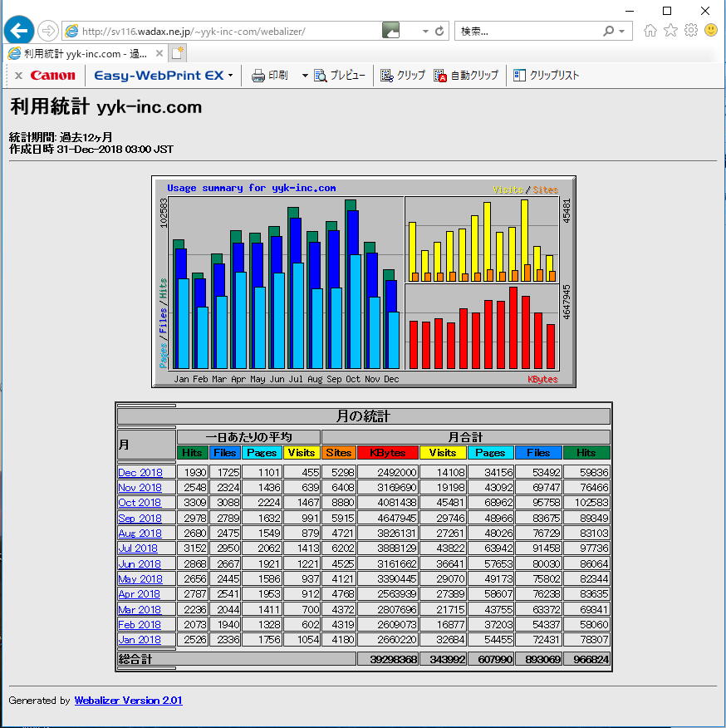Screen dimensions: 726x728
Task: Click the browser Forward arrow button
Action: [x=47, y=32]
